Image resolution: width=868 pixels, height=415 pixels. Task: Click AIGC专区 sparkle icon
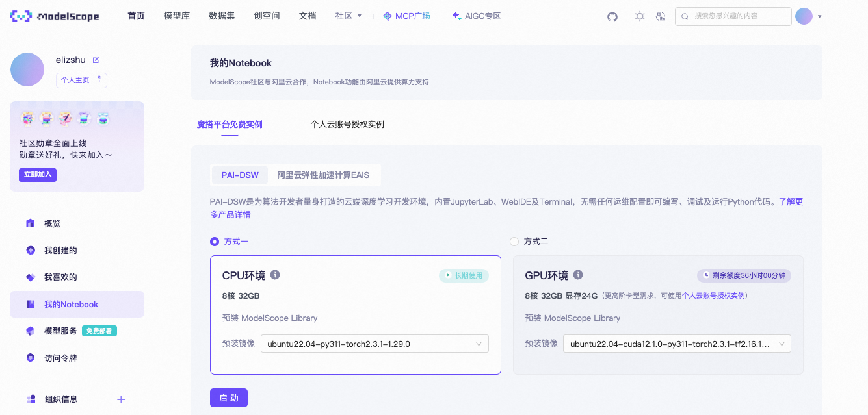[x=456, y=16]
